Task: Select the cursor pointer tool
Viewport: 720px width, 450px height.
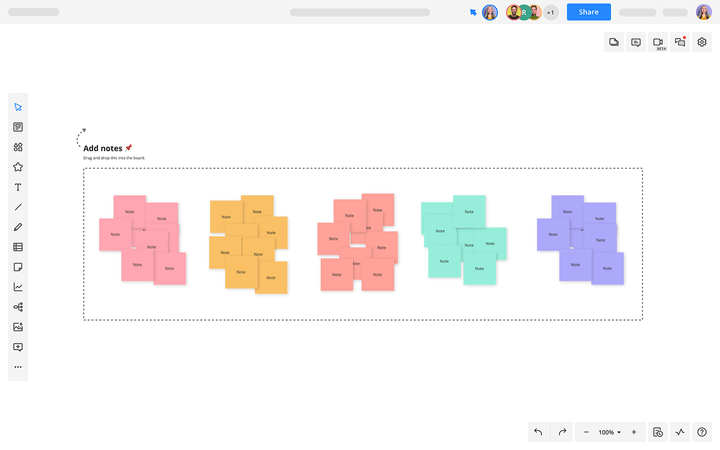Action: [x=18, y=107]
